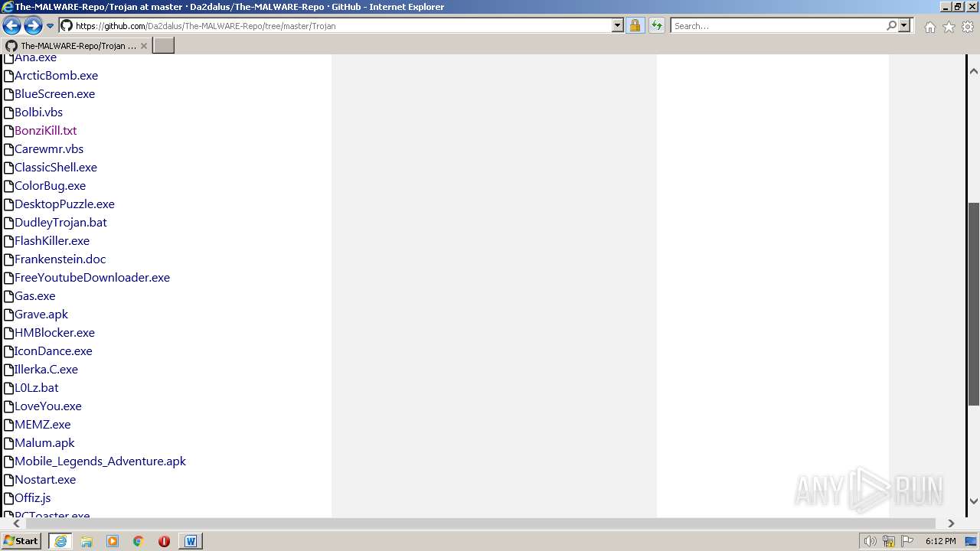The width and height of the screenshot is (980, 551).
Task: Click the vertical scrollbar up arrow
Action: point(974,70)
